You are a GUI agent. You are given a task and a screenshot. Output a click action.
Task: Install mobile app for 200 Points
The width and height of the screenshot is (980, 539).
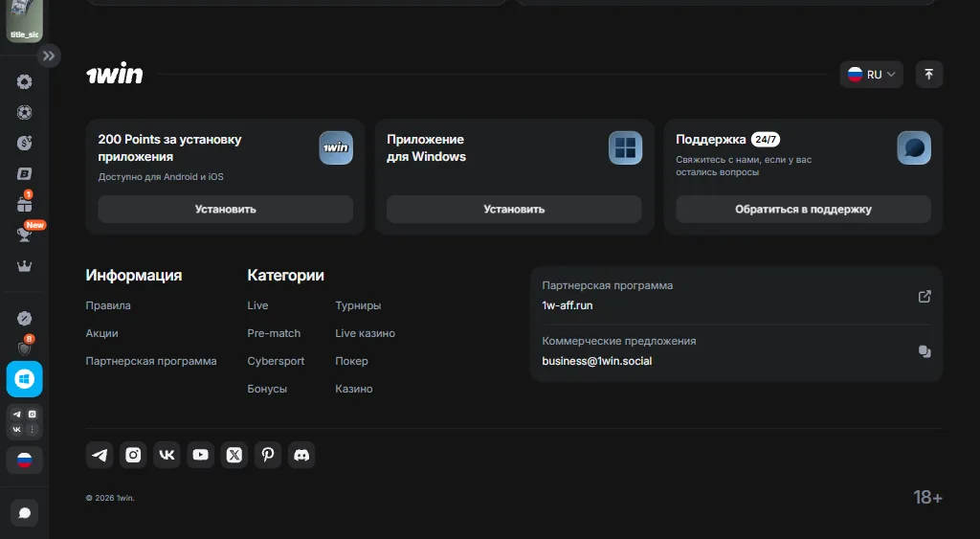[x=226, y=209]
